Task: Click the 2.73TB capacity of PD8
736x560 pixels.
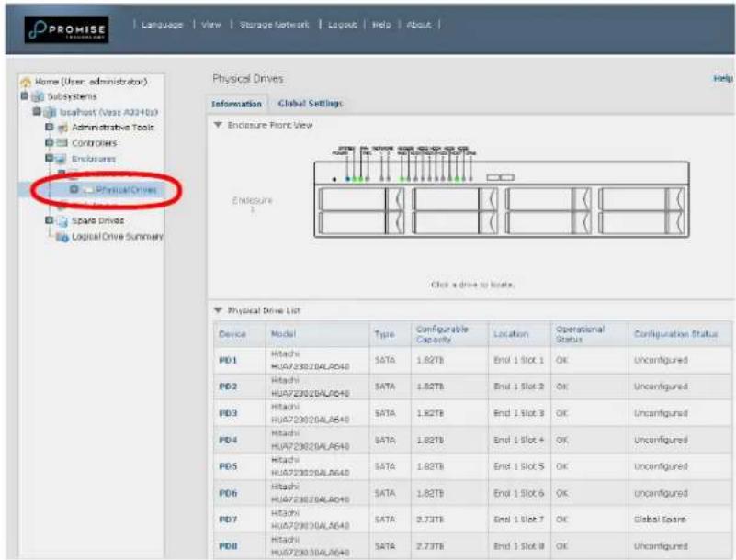Action: point(430,546)
